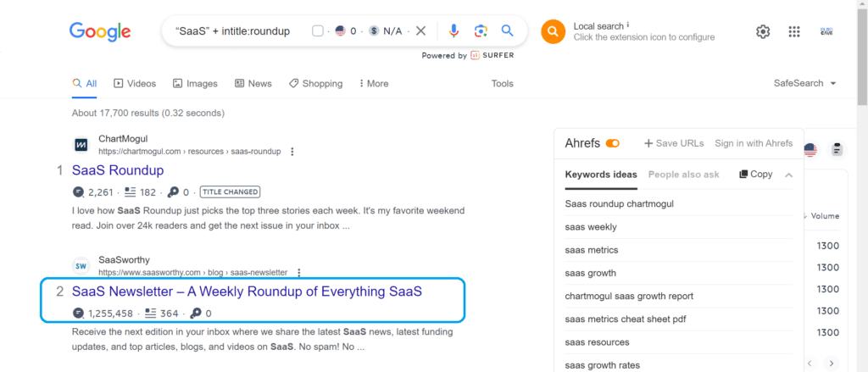Image resolution: width=868 pixels, height=372 pixels.
Task: Go to the next page arrow in the side panel
Action: [831, 364]
